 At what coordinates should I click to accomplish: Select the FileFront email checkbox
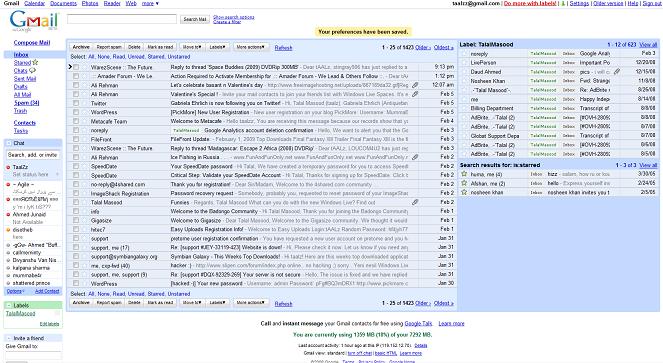(76, 139)
